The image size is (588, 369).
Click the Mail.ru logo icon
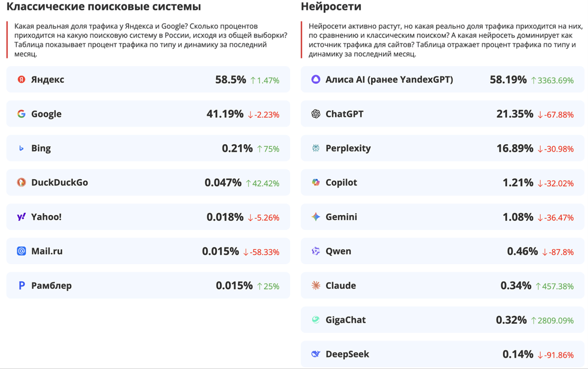(21, 251)
